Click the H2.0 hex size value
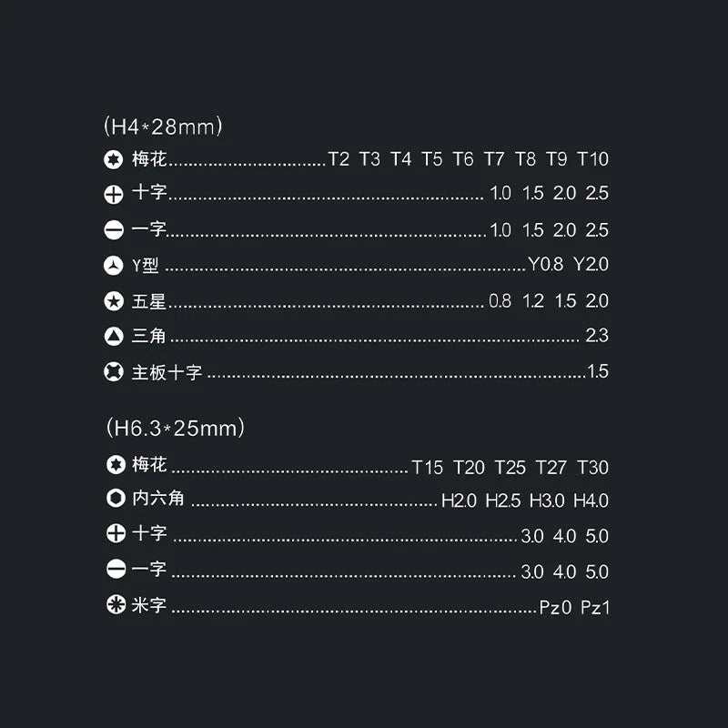The image size is (728, 728). click(x=459, y=500)
